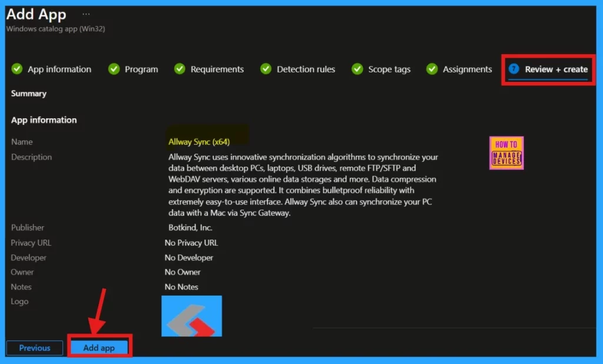Image resolution: width=603 pixels, height=364 pixels.
Task: Click the Add App page title
Action: [x=36, y=14]
